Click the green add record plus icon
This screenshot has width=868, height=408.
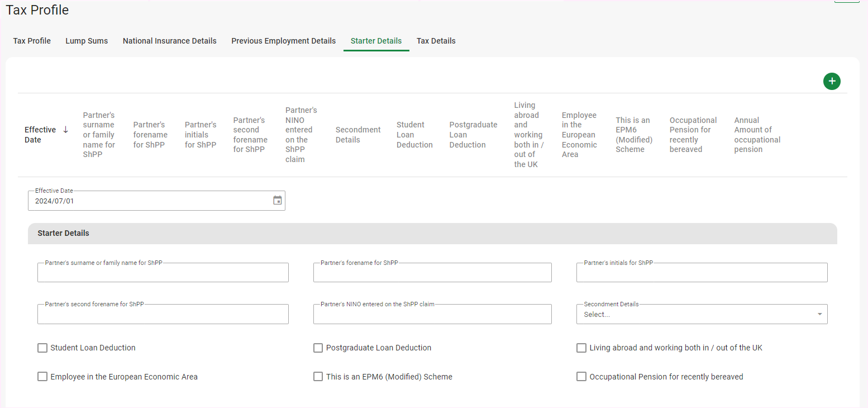[x=832, y=82]
